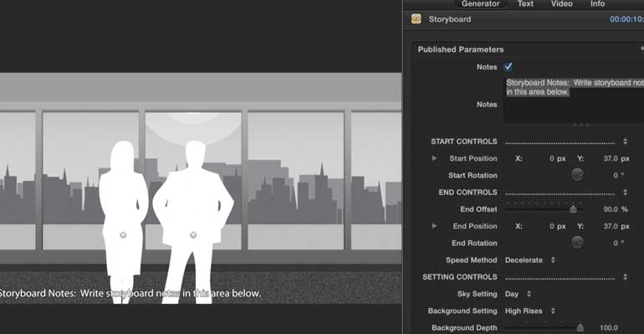The width and height of the screenshot is (644, 334).
Task: Click the Background Depth label
Action: pyautogui.click(x=464, y=327)
